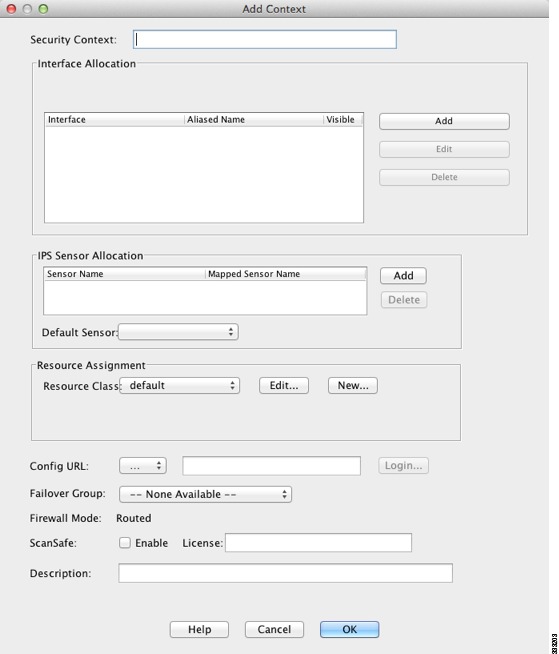Image resolution: width=559 pixels, height=654 pixels.
Task: Expand the Failover Group dropdown
Action: coord(205,494)
